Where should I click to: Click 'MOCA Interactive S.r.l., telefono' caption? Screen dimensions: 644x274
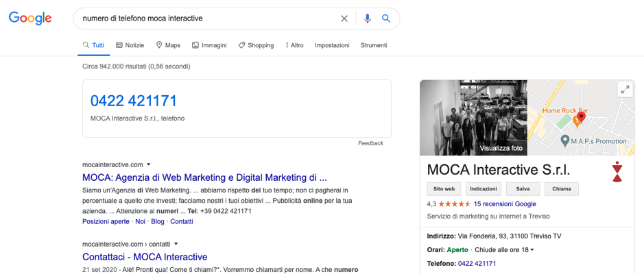pyautogui.click(x=138, y=118)
